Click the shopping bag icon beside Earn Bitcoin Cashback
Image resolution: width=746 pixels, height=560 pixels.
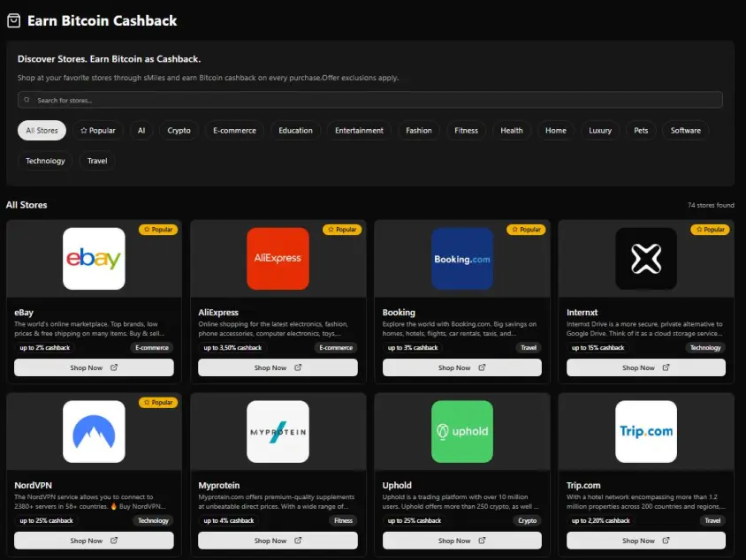14,21
